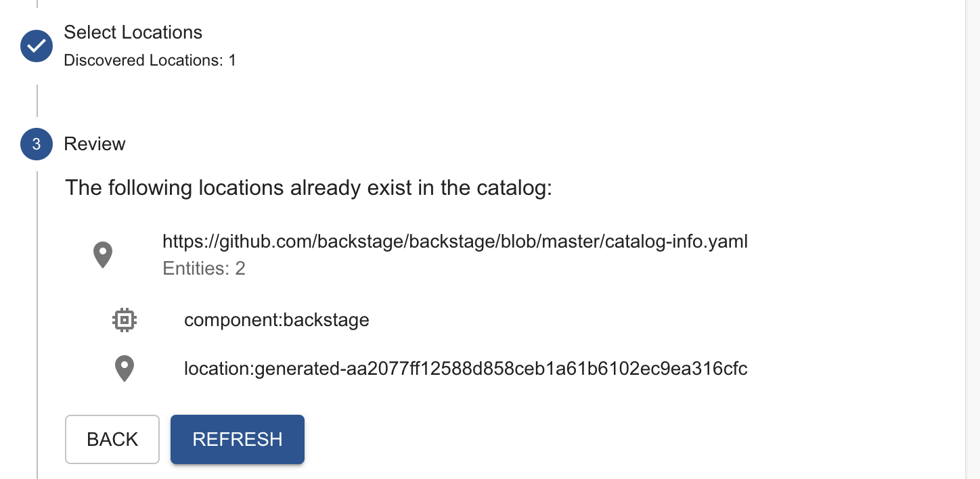
Task: Open the catalog-info.yaml GitHub URL link
Action: click(x=455, y=241)
